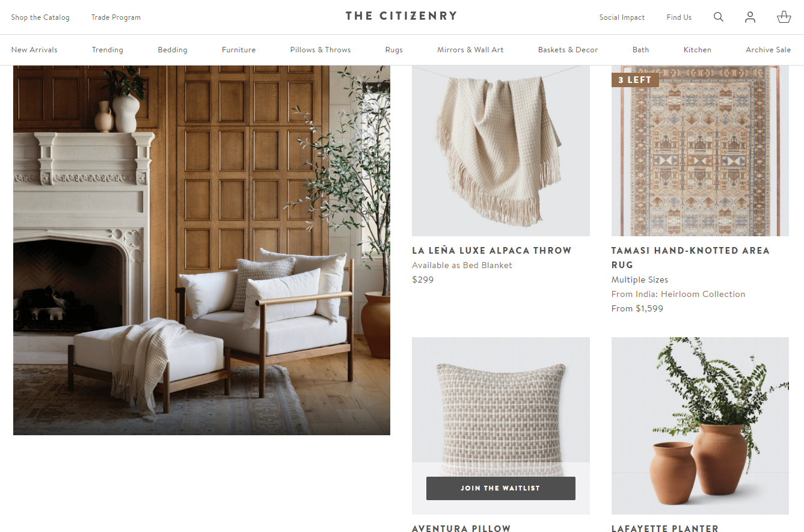Open the account profile icon

point(750,17)
